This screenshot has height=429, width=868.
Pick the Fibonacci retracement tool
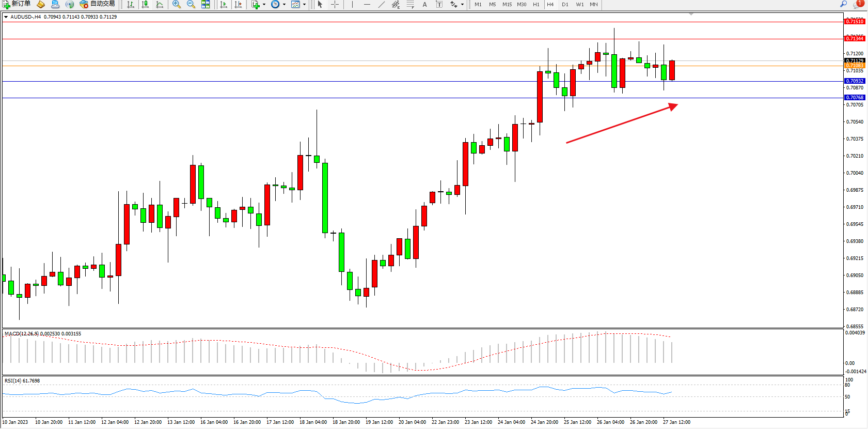tap(410, 4)
